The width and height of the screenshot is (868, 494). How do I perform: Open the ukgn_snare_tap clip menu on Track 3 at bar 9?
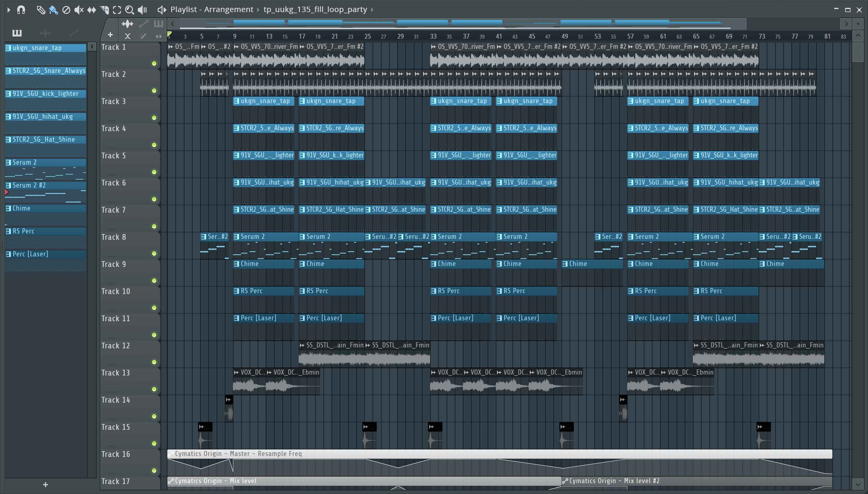[236, 101]
